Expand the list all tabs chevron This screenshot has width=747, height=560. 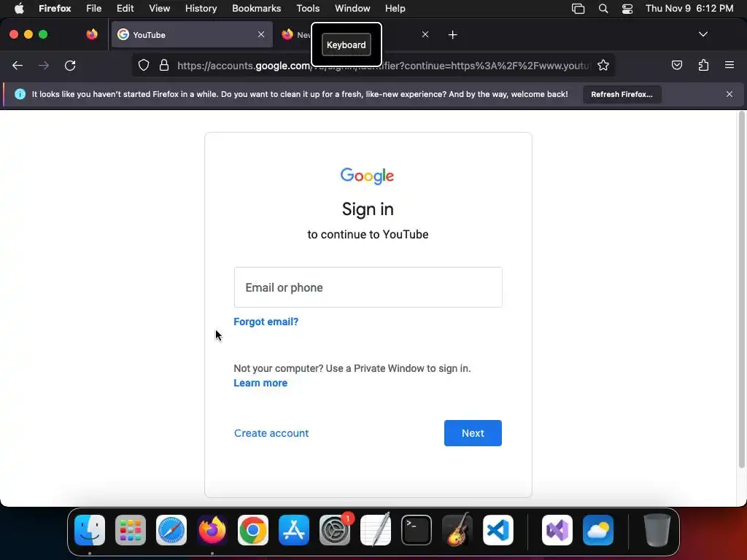703,34
